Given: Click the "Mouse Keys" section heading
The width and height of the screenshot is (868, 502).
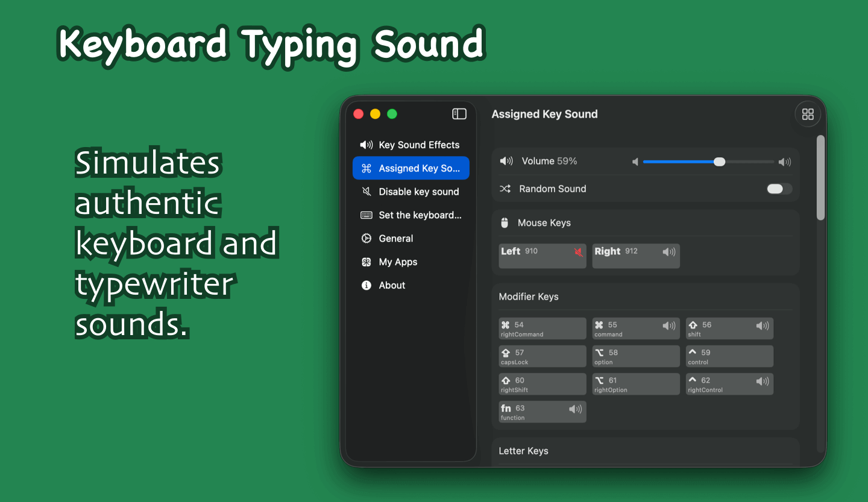Looking at the screenshot, I should tap(544, 223).
